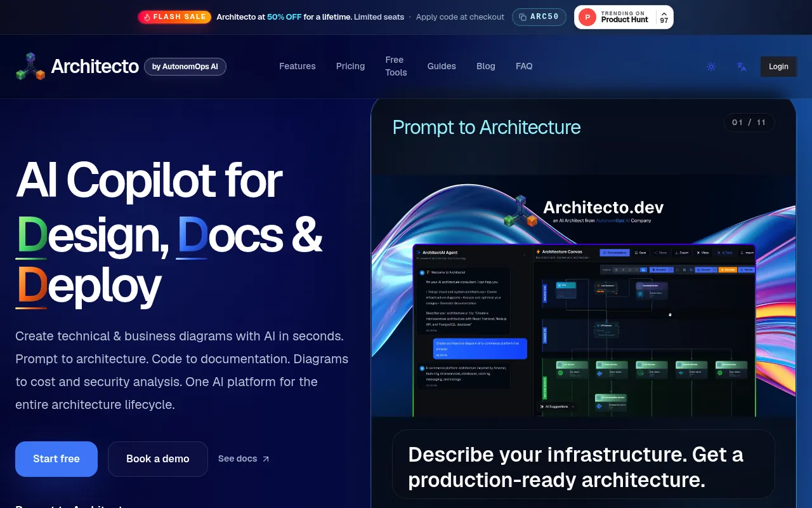This screenshot has height=508, width=812.
Task: Copy the ARC50 coupon code
Action: [539, 17]
